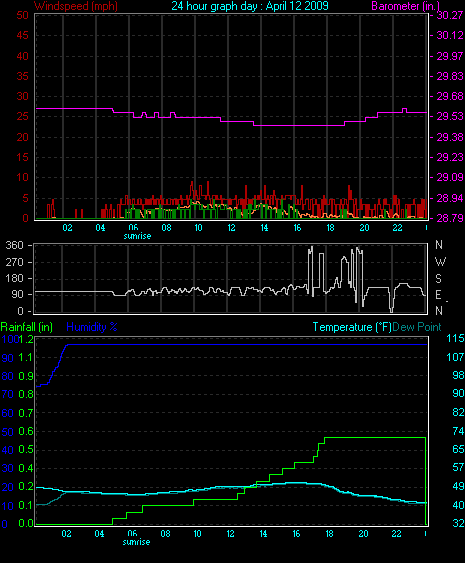Select the 28.79 barometer scale value
Image resolution: width=465 pixels, height=563 pixels.
pos(450,218)
